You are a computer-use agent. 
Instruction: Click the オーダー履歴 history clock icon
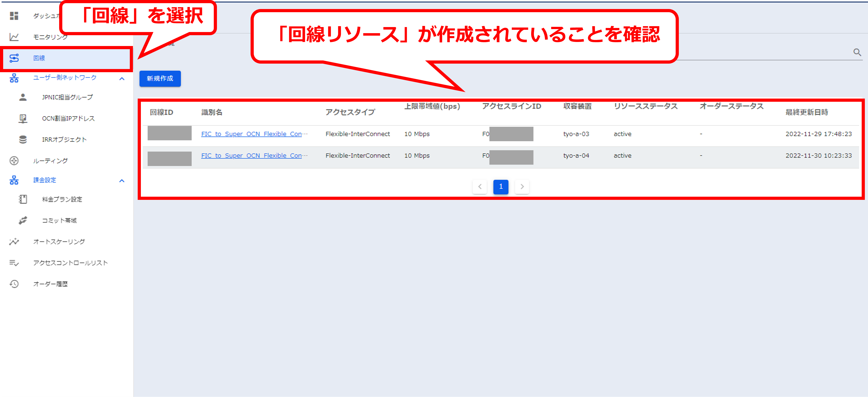(14, 284)
